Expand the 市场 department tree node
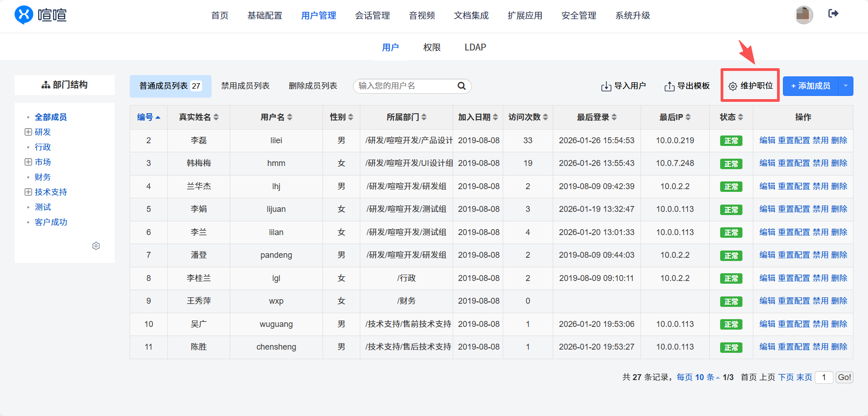Image resolution: width=868 pixels, height=416 pixels. (28, 162)
